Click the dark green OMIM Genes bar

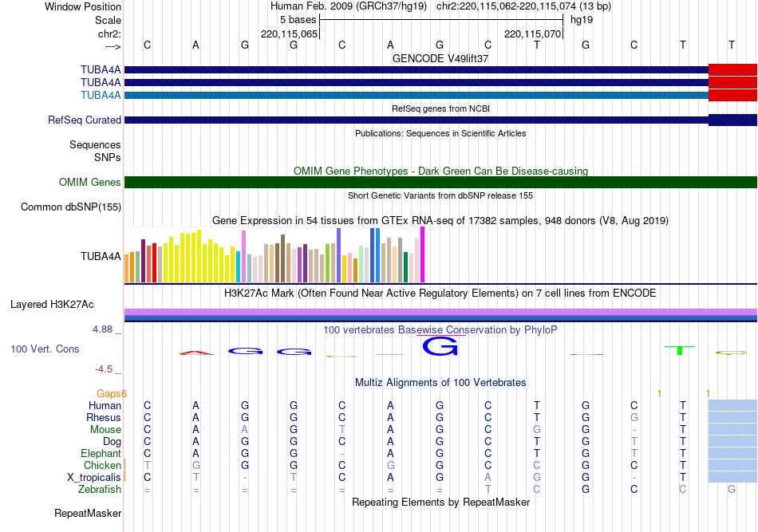pyautogui.click(x=440, y=182)
